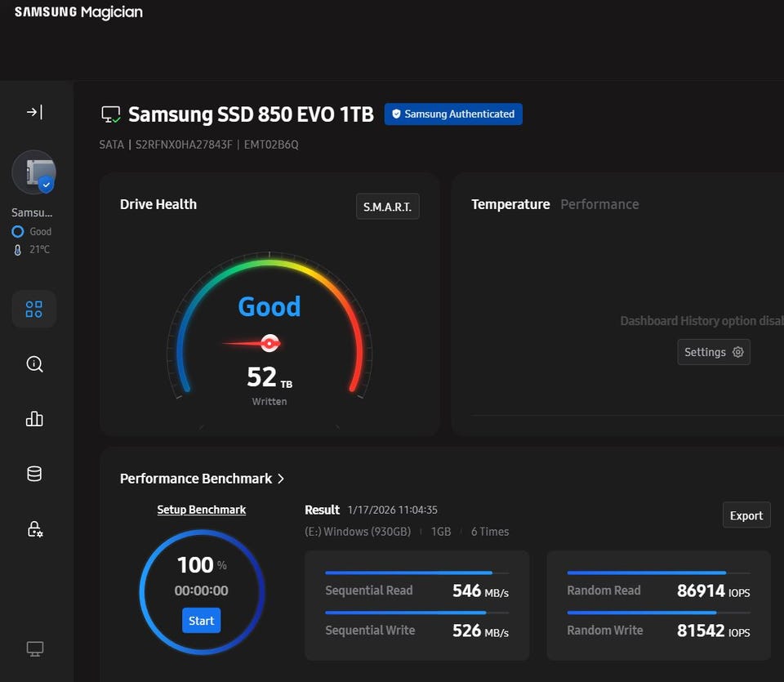Click the Sequential Read progress bar
This screenshot has height=682, width=784.
coord(417,573)
